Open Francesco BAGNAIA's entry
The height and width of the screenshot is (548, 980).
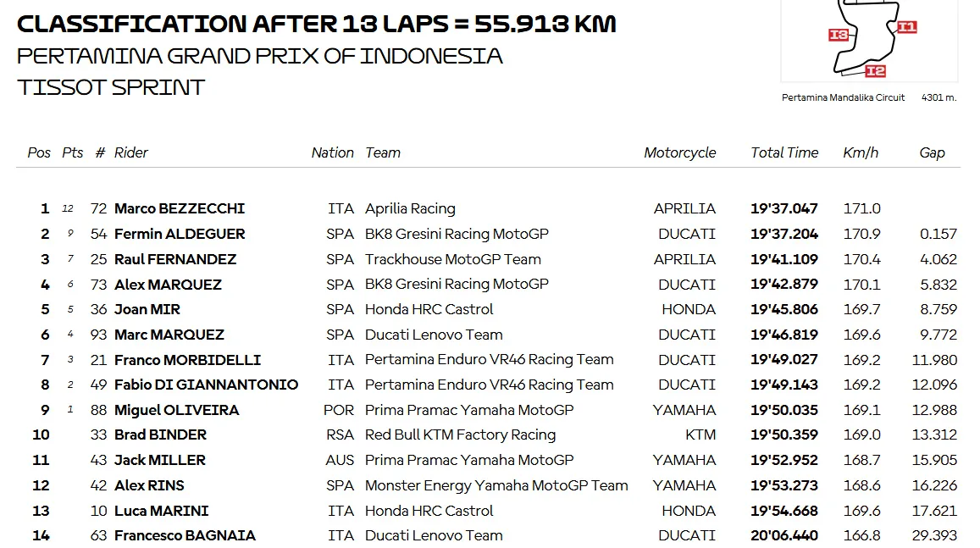pos(185,535)
